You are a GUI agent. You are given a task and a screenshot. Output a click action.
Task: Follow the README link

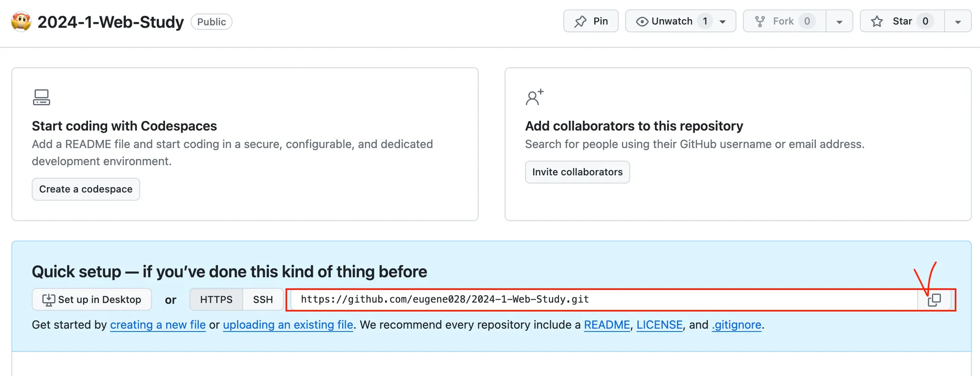(x=607, y=325)
